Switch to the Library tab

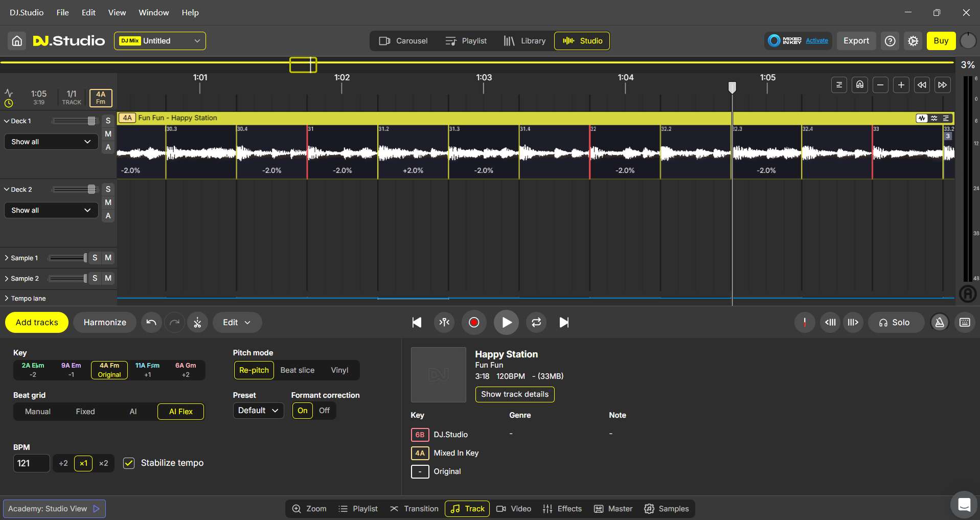tap(525, 41)
